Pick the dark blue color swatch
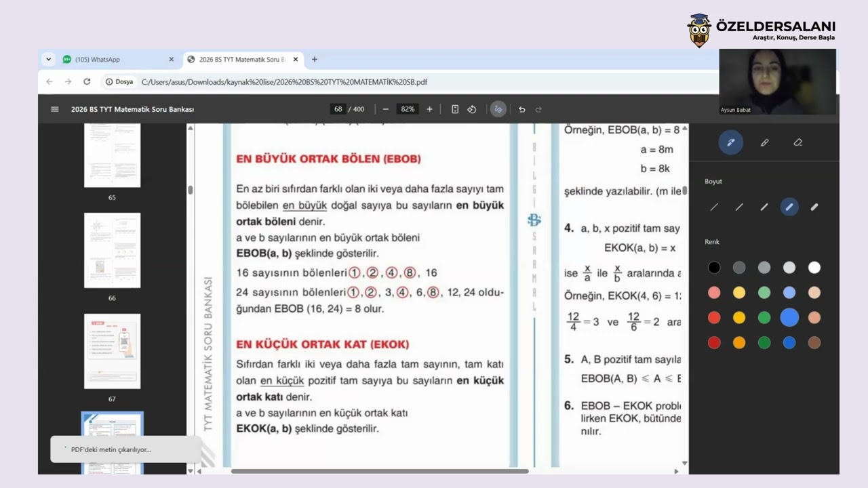The height and width of the screenshot is (488, 868). [x=789, y=343]
